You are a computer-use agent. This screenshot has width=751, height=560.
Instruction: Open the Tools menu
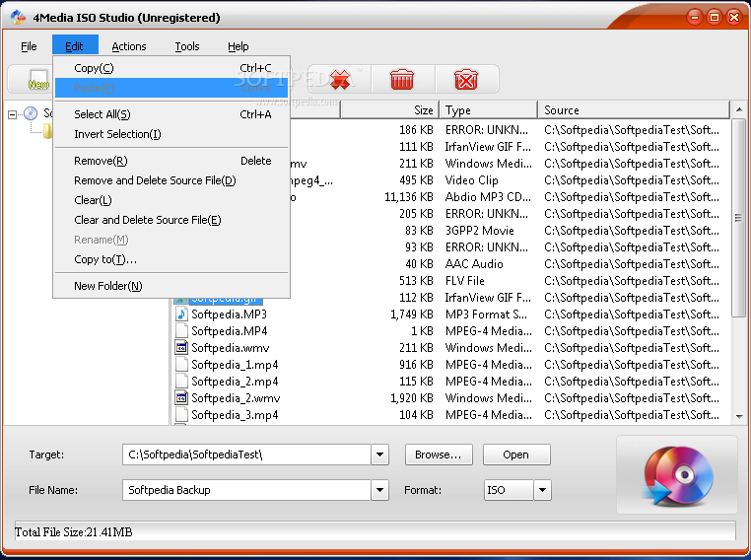point(187,46)
